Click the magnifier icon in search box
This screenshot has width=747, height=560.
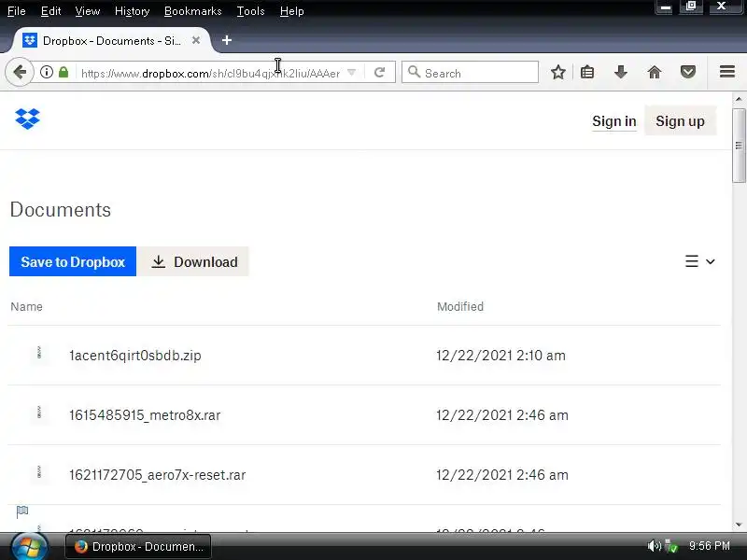(x=414, y=72)
